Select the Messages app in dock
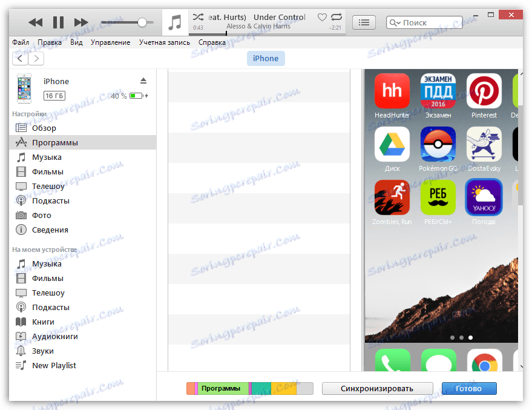Viewport: 532px width, 410px height. (439, 360)
